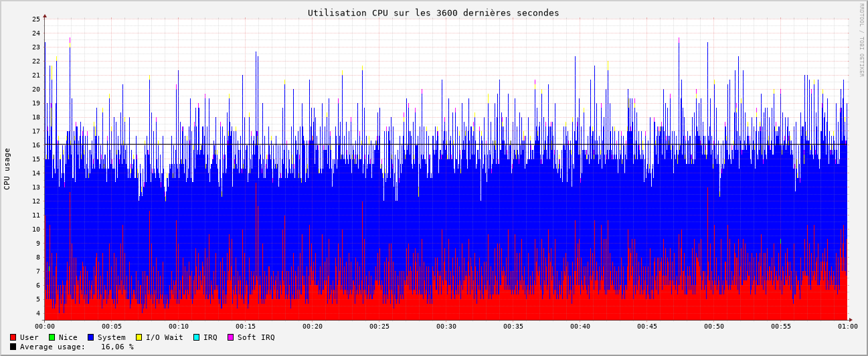The height and width of the screenshot is (356, 868).
Task: Click the Soft IRQ legend text
Action: 256,337
